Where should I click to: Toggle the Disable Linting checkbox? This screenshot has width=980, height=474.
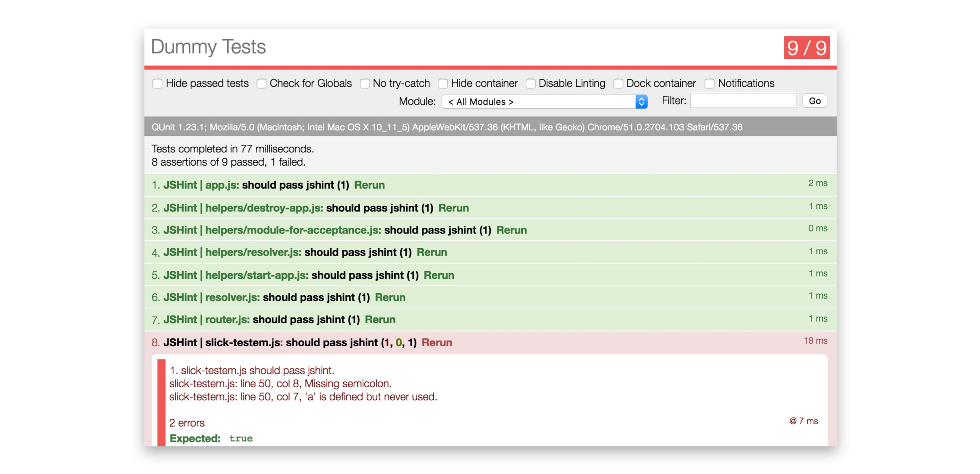(x=531, y=83)
